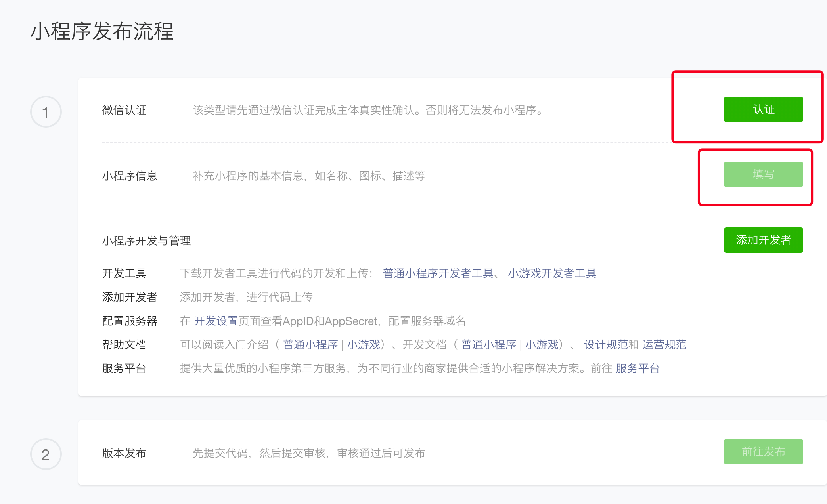Image resolution: width=827 pixels, height=504 pixels.
Task: Click the 小程序开发与管理 section heading
Action: [x=146, y=241]
